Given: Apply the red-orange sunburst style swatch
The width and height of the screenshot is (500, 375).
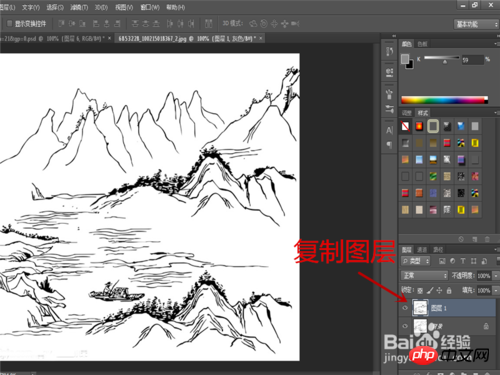Looking at the screenshot, I should [419, 126].
